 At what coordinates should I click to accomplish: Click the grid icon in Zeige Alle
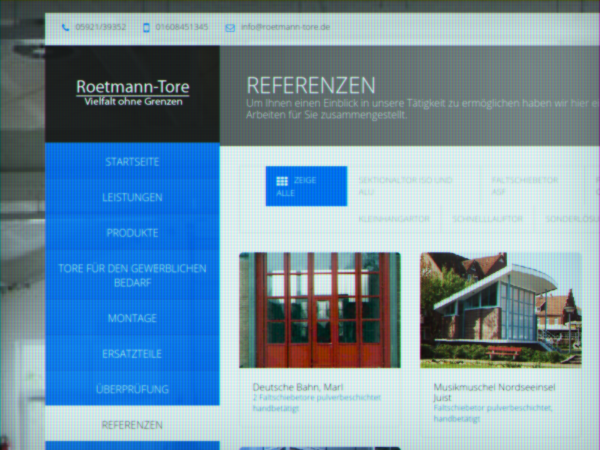tap(282, 181)
